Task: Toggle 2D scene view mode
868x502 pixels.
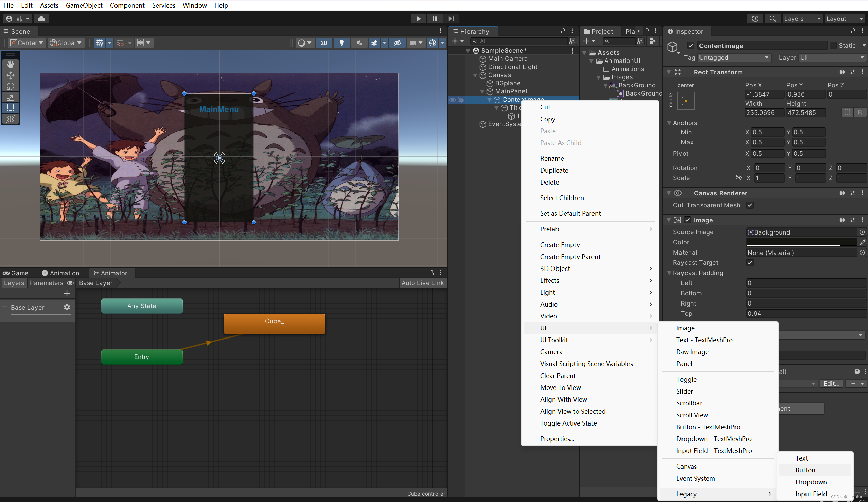Action: pyautogui.click(x=324, y=43)
